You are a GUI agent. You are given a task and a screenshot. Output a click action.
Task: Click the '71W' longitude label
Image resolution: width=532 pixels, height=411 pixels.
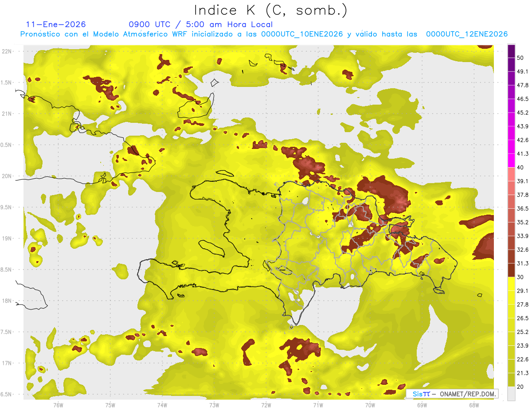click(x=318, y=405)
